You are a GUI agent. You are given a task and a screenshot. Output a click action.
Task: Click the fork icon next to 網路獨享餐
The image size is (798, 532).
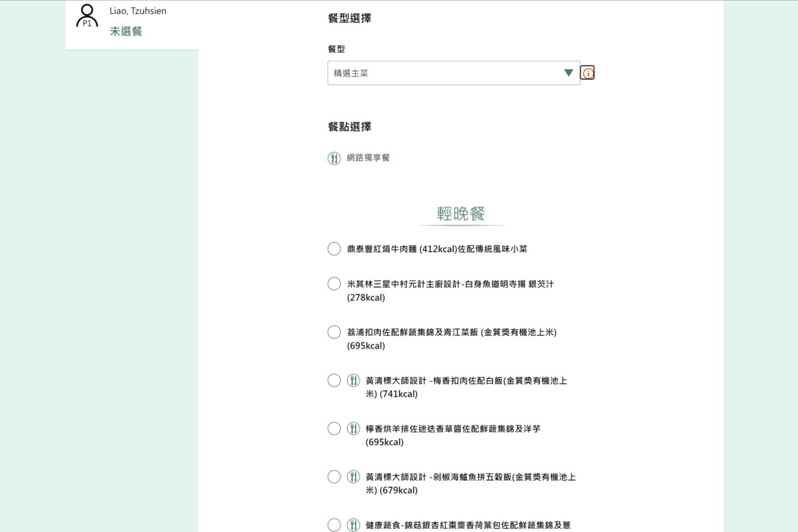(334, 158)
